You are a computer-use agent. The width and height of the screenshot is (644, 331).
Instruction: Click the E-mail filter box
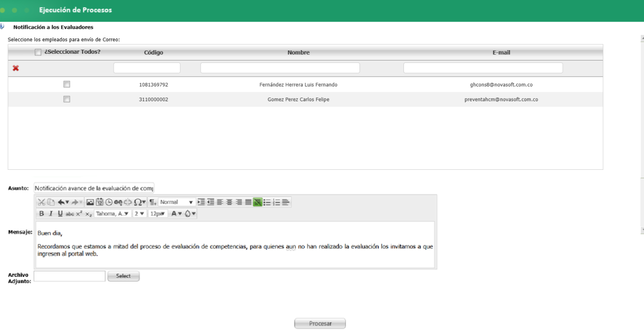tap(483, 68)
